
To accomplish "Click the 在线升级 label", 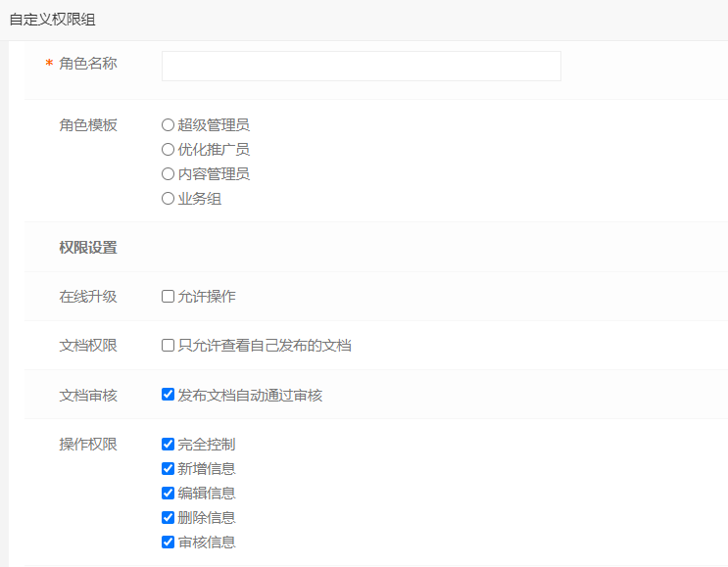I will coord(88,297).
